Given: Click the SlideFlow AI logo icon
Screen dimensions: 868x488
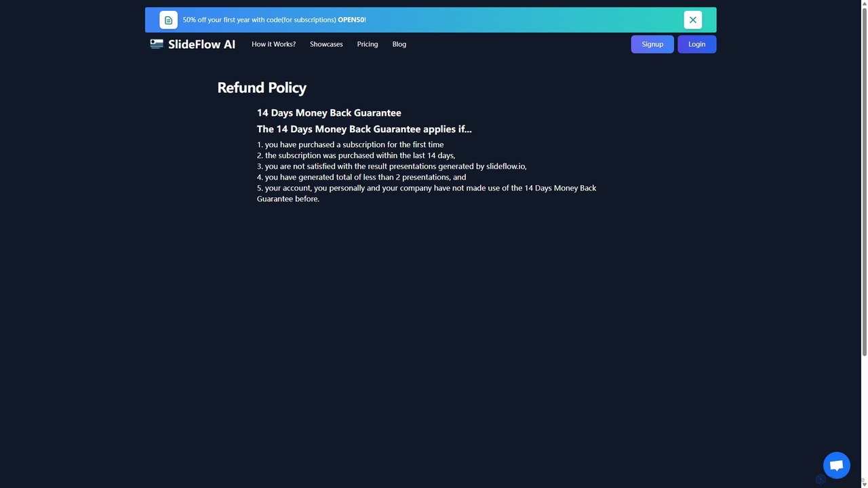Looking at the screenshot, I should tap(157, 44).
